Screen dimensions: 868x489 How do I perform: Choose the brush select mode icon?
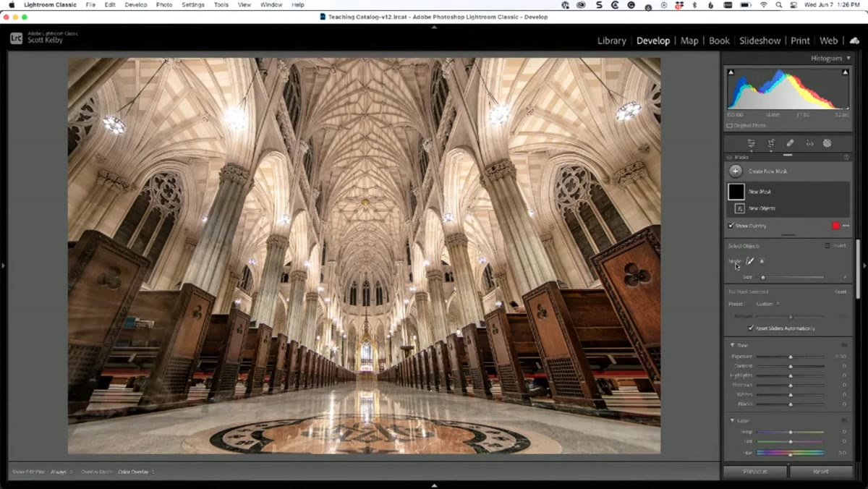750,261
